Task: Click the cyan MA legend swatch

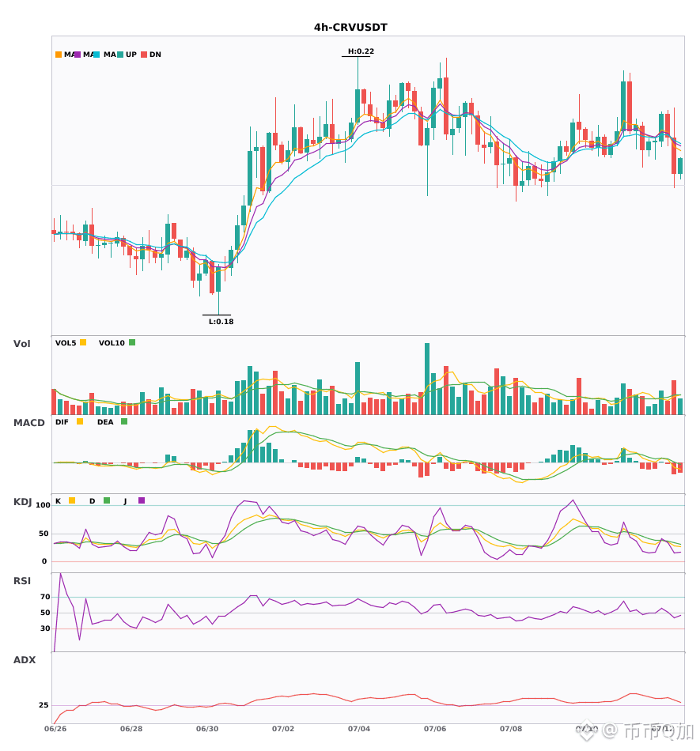Action: pyautogui.click(x=96, y=55)
